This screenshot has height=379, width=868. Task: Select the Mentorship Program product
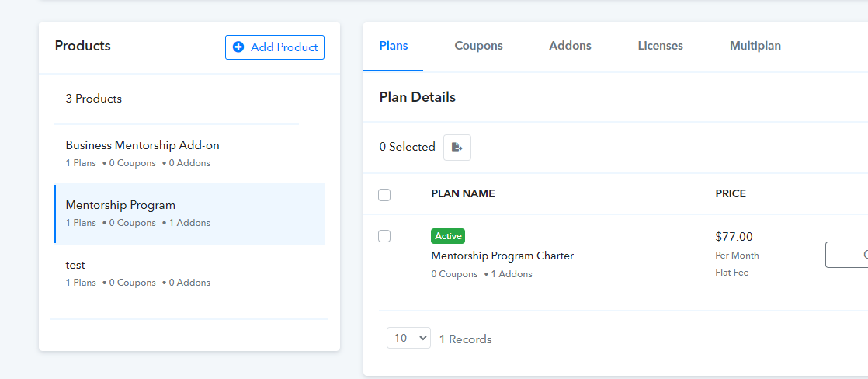tap(189, 214)
